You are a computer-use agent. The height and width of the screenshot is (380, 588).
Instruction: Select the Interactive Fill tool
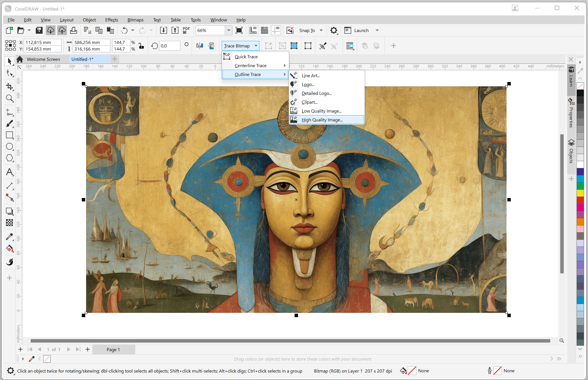pyautogui.click(x=9, y=248)
